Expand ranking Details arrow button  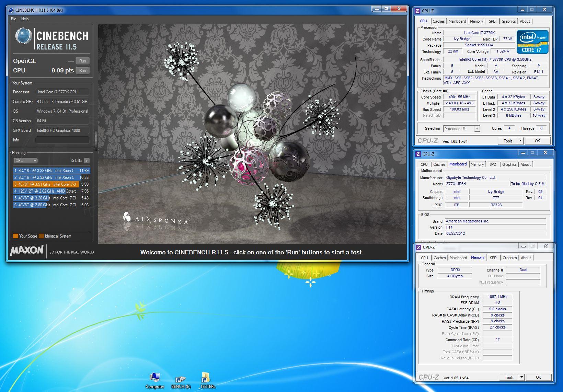pyautogui.click(x=87, y=160)
